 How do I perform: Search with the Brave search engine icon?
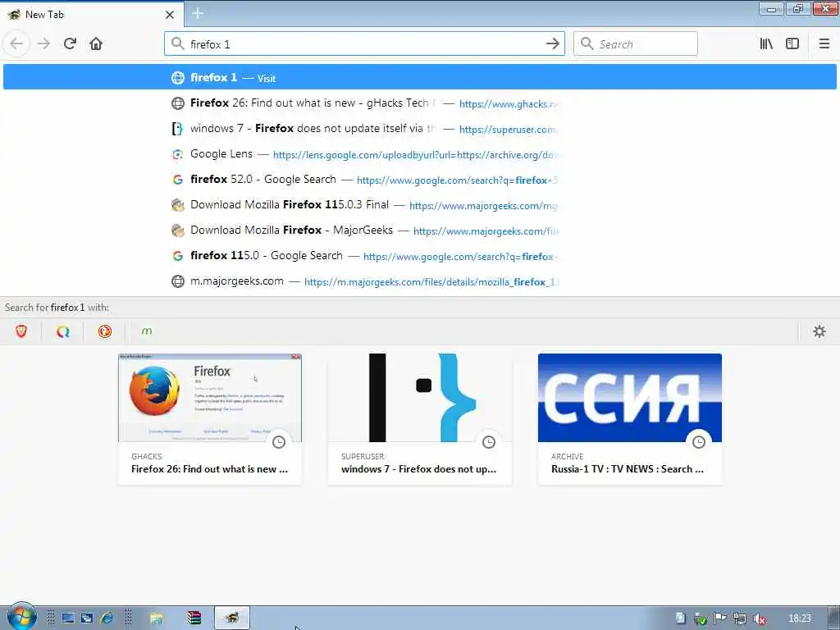pyautogui.click(x=21, y=331)
